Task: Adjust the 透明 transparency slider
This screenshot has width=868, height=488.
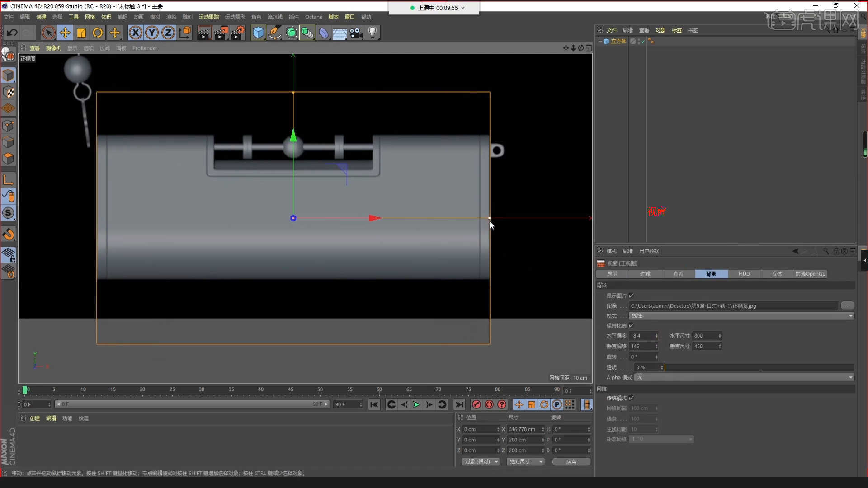Action: pos(759,367)
